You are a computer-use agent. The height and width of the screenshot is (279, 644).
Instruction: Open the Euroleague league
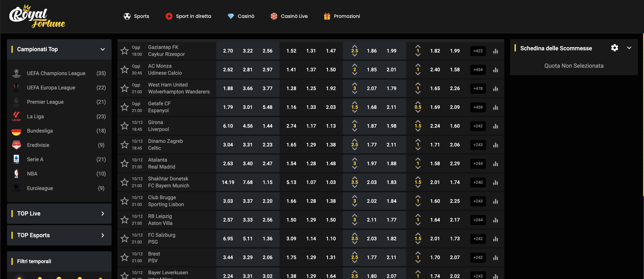coord(59,188)
